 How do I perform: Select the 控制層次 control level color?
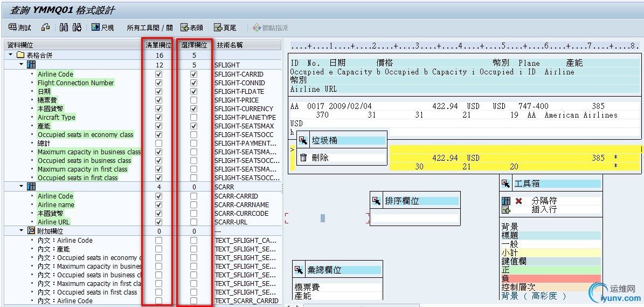point(551,287)
